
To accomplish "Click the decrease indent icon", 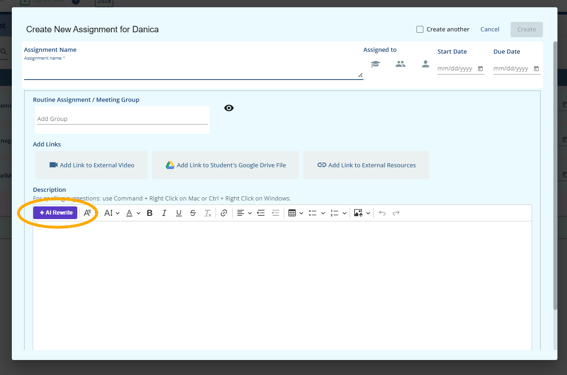I will click(x=275, y=213).
